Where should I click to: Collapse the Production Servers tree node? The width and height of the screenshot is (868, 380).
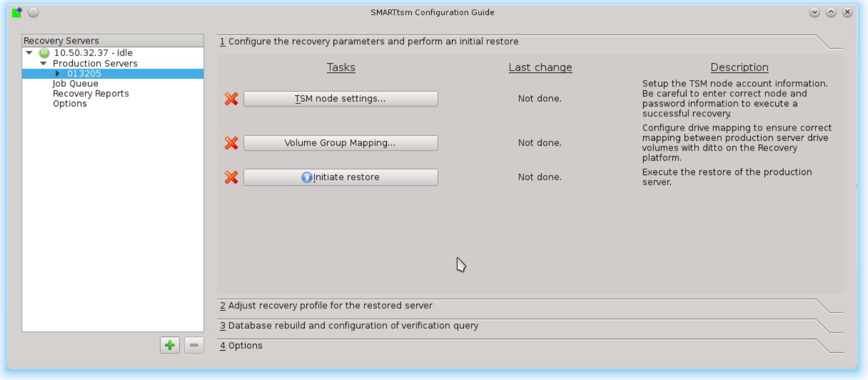(x=43, y=64)
